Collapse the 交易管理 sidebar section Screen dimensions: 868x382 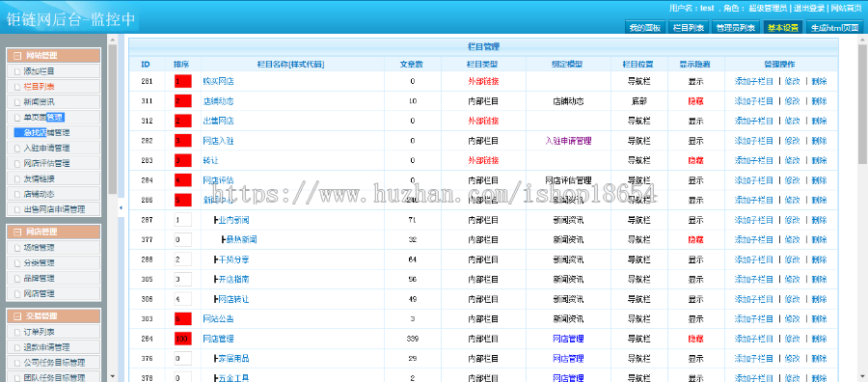[x=17, y=316]
